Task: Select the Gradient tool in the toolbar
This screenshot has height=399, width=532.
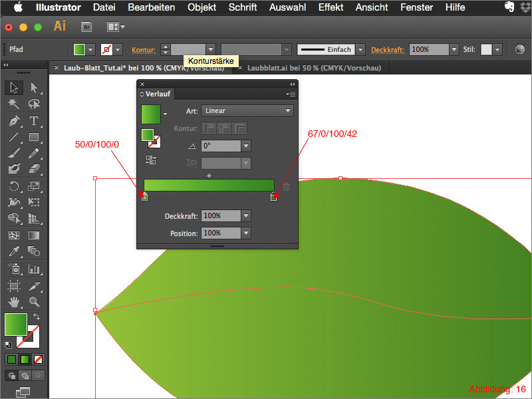Action: click(x=33, y=235)
